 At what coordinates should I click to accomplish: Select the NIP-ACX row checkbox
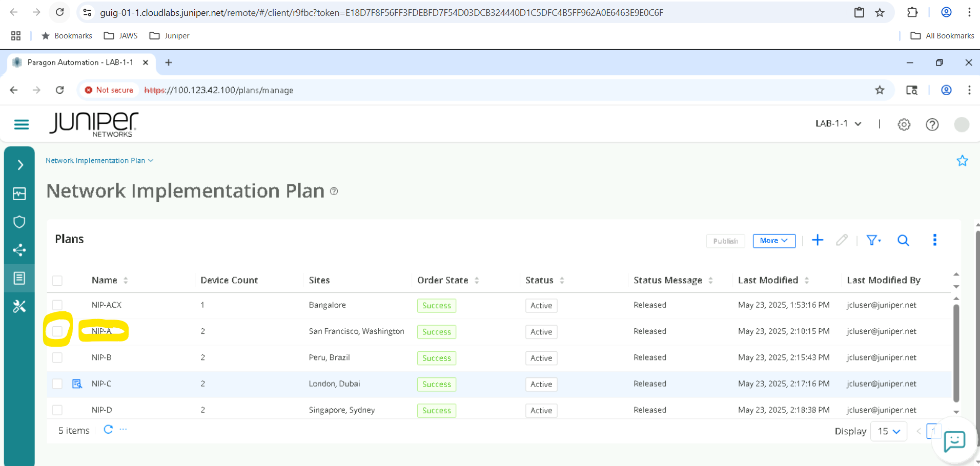click(57, 305)
